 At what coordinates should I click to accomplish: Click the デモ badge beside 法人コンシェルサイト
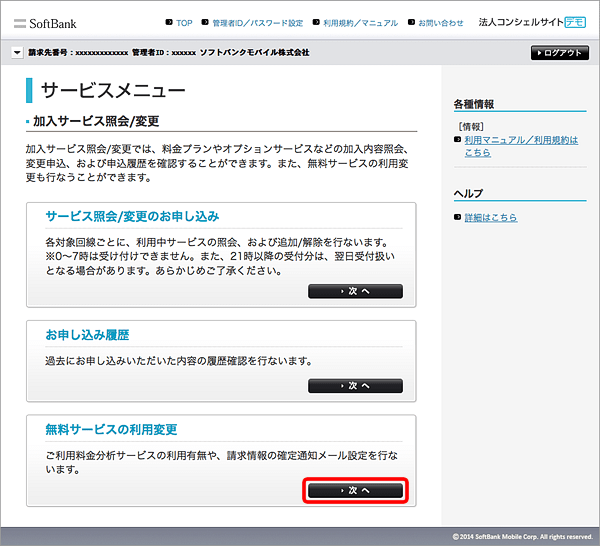pos(575,21)
